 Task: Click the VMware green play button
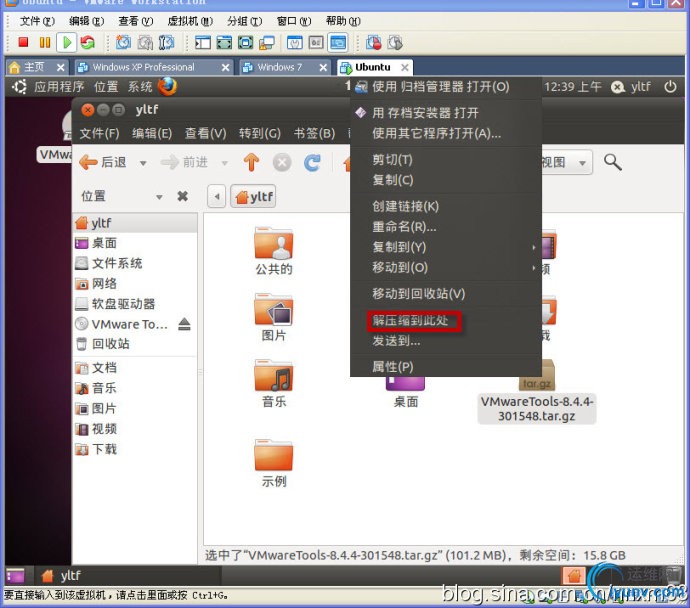[67, 43]
